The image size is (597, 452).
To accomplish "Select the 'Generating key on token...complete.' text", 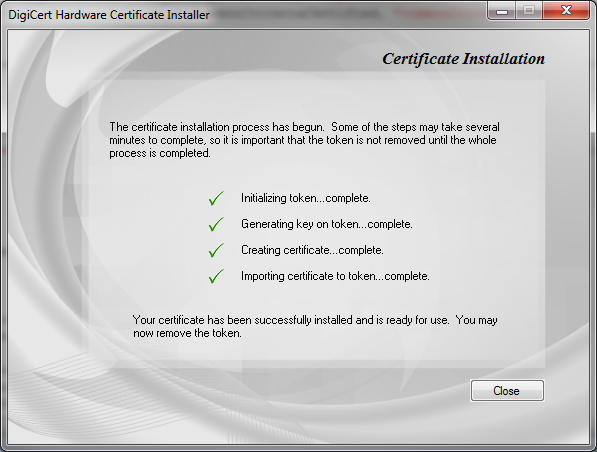I will tap(327, 224).
